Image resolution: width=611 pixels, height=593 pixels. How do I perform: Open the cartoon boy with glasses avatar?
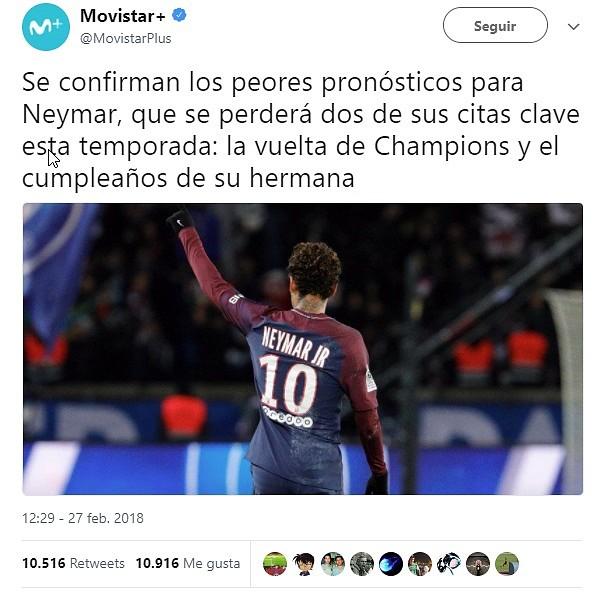[x=304, y=564]
